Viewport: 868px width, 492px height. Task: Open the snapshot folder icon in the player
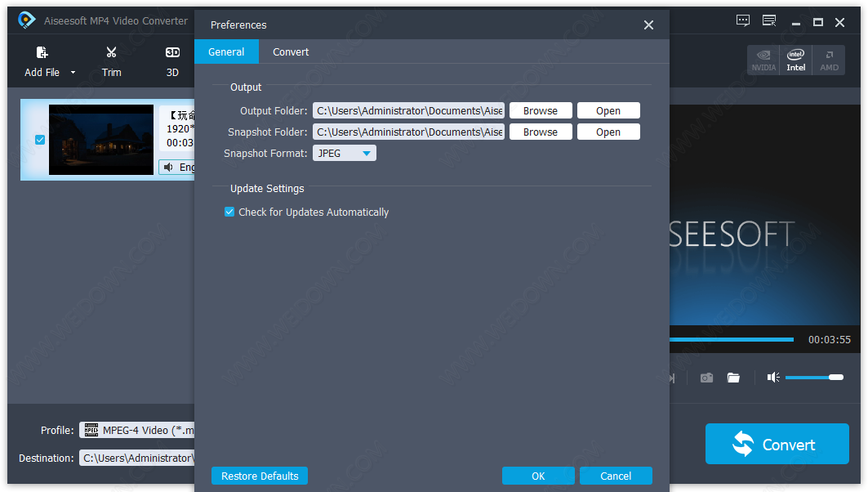[733, 378]
